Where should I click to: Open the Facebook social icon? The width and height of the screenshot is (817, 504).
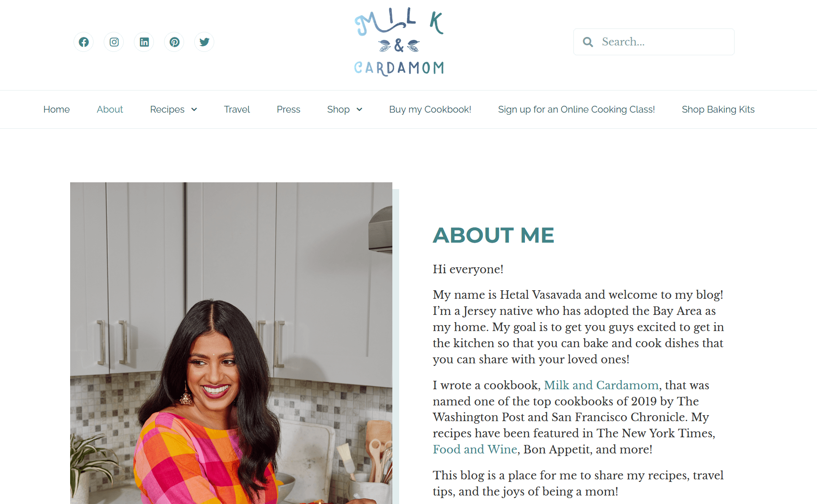[84, 42]
